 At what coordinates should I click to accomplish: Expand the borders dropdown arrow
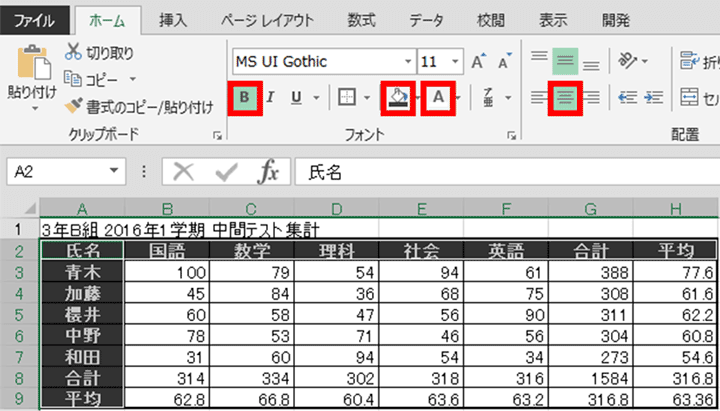tap(367, 97)
